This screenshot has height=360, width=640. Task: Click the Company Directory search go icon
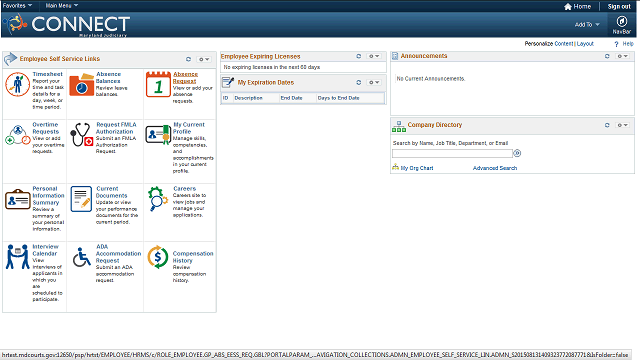point(517,153)
